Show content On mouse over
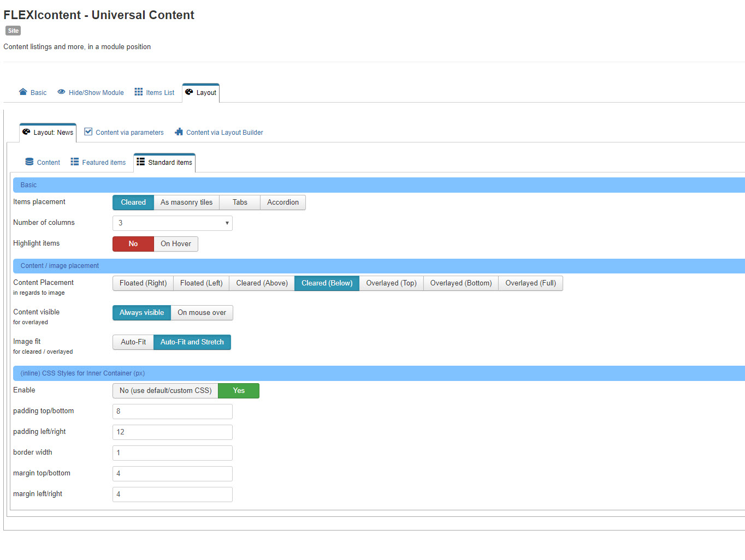Screen dimensions: 745x560 click(x=202, y=313)
